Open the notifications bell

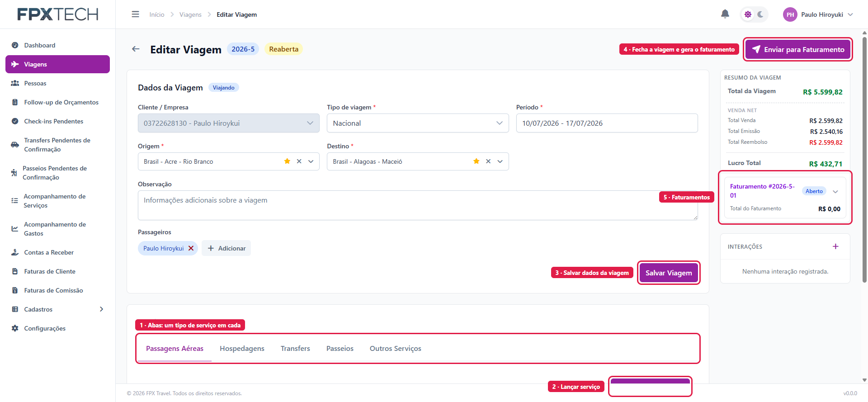coord(725,14)
